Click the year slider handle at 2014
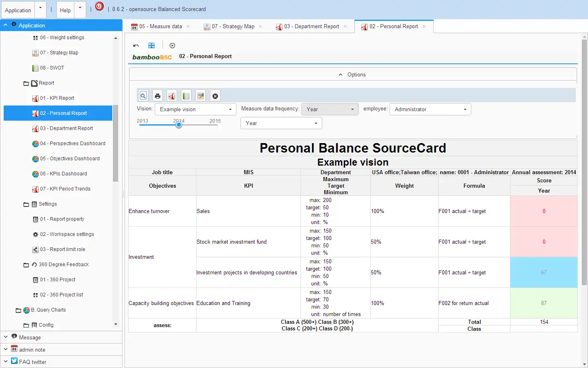588x368 pixels. [x=179, y=125]
